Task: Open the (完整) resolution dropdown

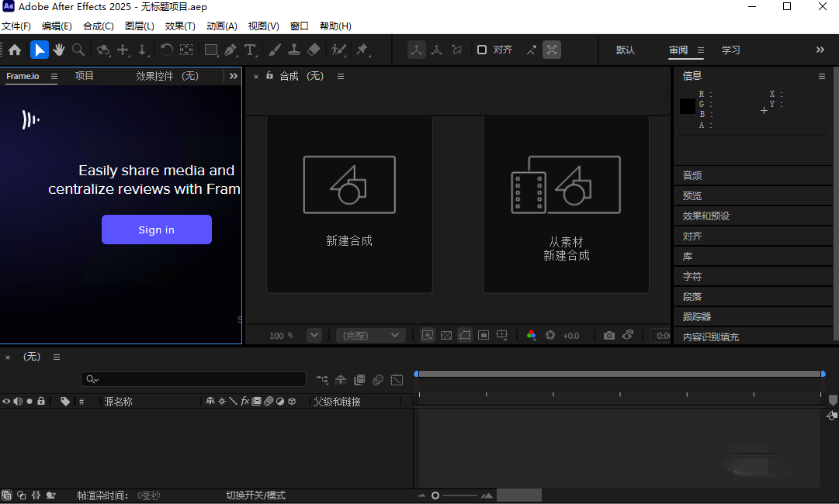Action: tap(371, 335)
